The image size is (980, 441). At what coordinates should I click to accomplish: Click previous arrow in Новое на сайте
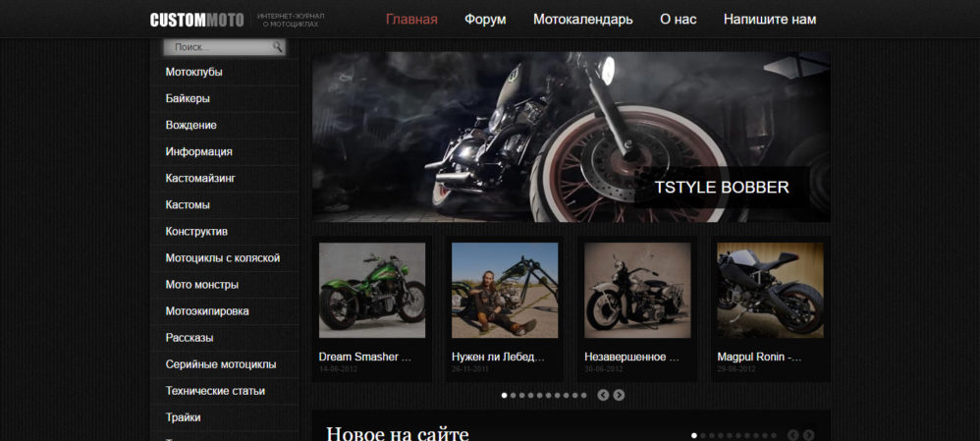792,435
